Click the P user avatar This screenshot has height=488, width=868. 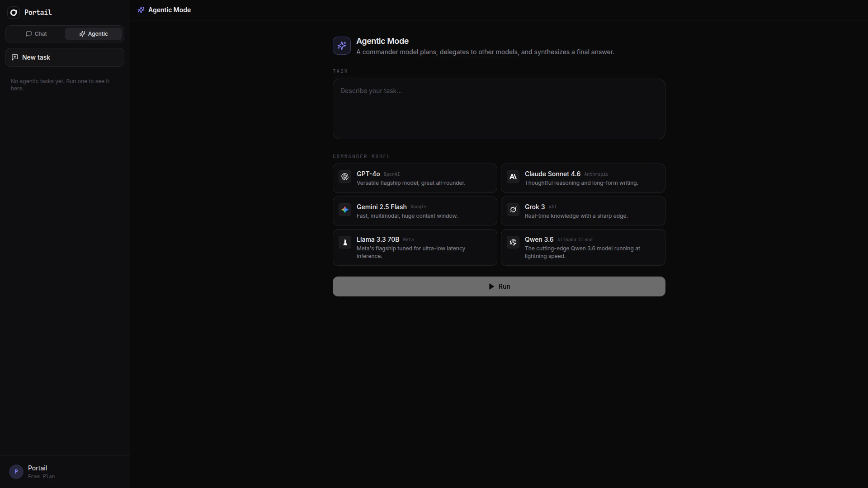click(x=16, y=472)
